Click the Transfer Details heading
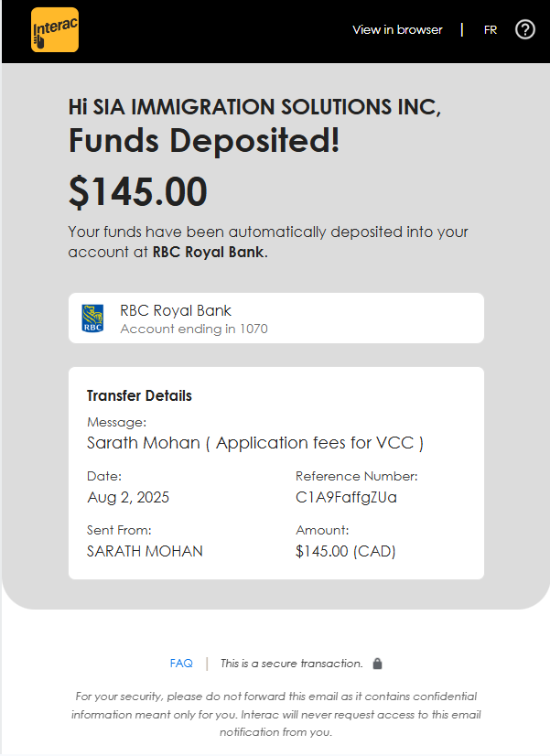The image size is (550, 756). point(139,395)
